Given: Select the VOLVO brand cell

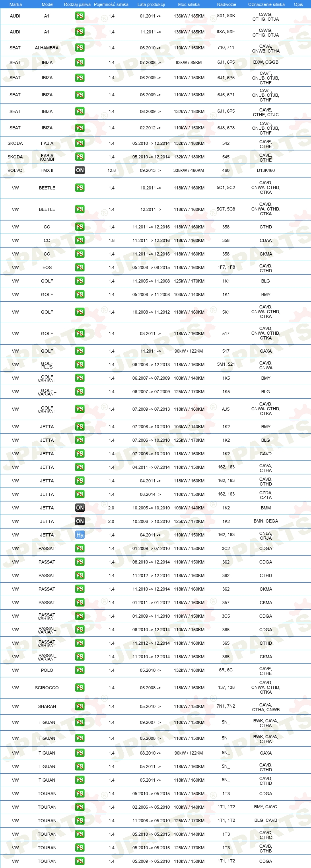Looking at the screenshot, I should pos(15,170).
